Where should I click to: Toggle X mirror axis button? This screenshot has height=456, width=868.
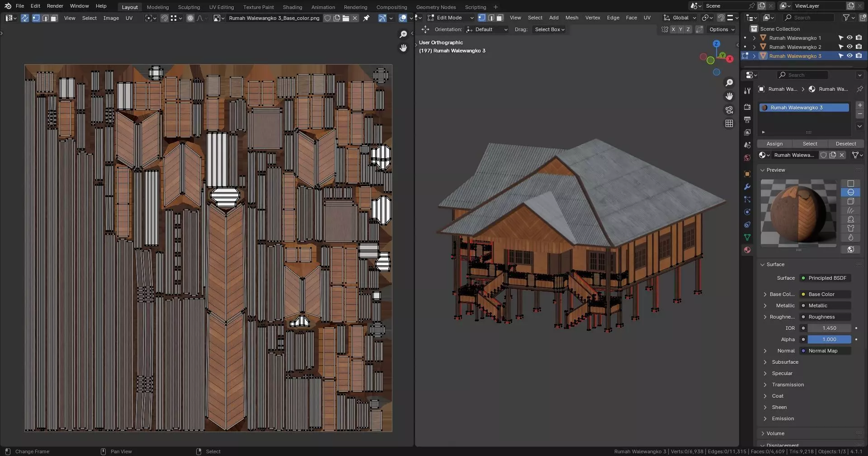point(673,29)
